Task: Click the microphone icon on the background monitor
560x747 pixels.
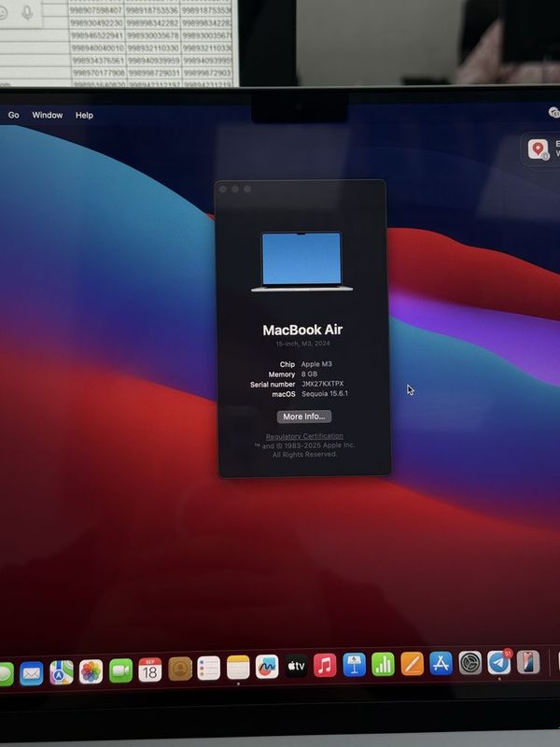Action: [x=27, y=13]
